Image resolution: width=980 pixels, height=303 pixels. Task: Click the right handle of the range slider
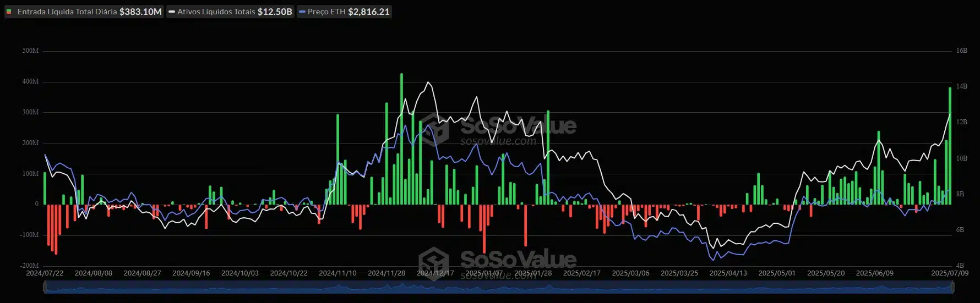(953, 287)
